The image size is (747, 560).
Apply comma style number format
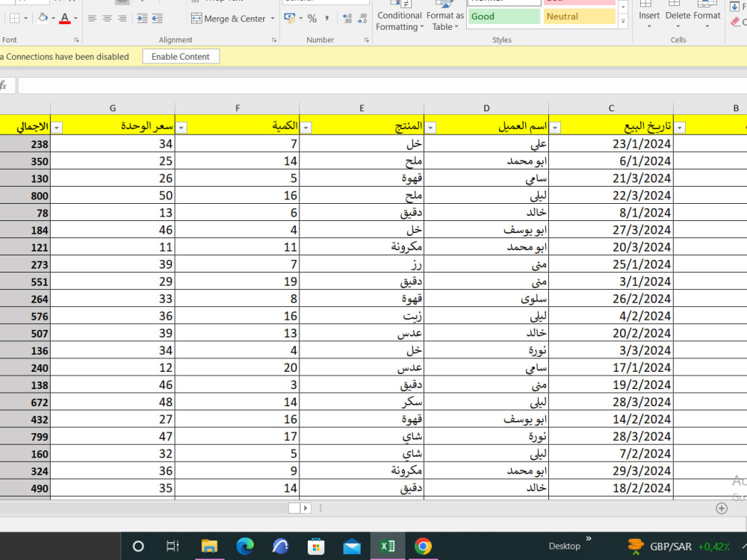point(327,18)
